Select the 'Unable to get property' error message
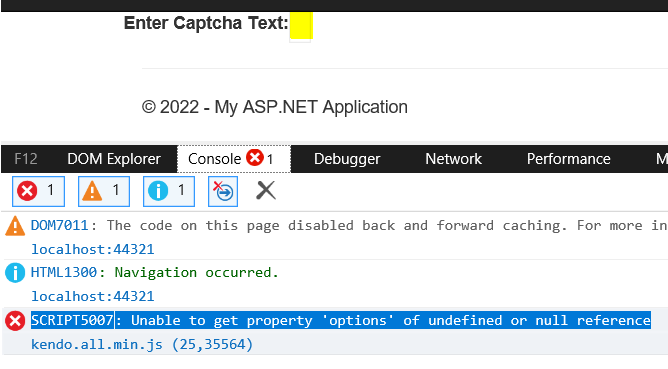This screenshot has width=668, height=369. [x=391, y=320]
